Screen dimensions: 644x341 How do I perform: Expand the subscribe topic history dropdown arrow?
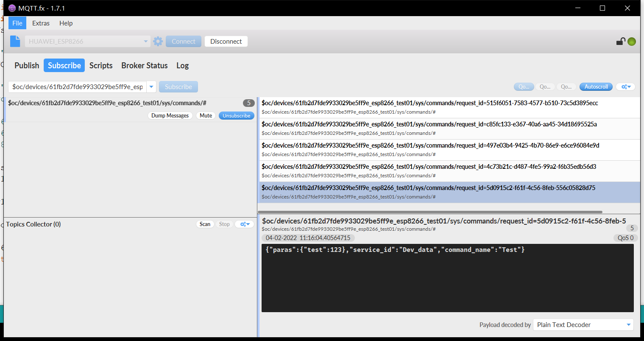pyautogui.click(x=151, y=87)
